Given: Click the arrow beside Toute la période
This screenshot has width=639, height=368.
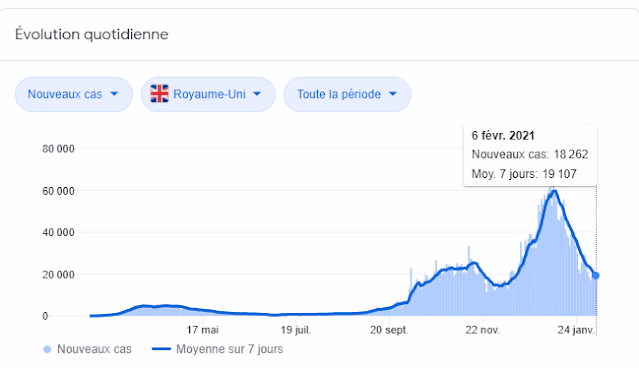Looking at the screenshot, I should pyautogui.click(x=393, y=94).
